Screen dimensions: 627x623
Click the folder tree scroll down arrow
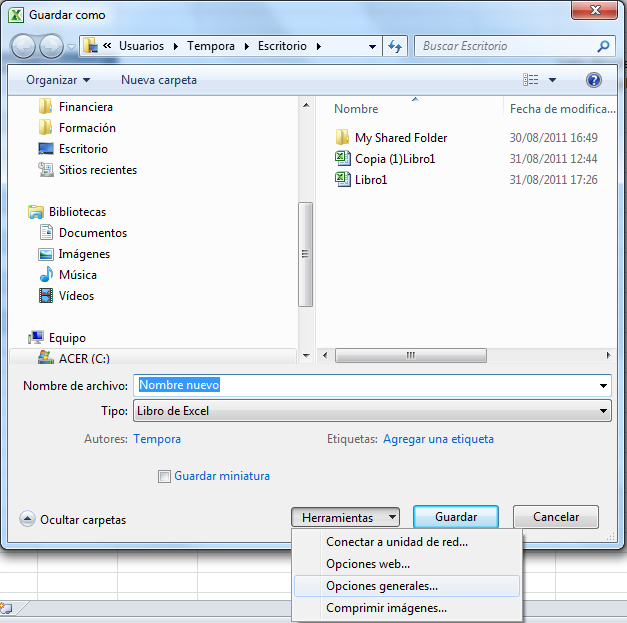point(306,355)
